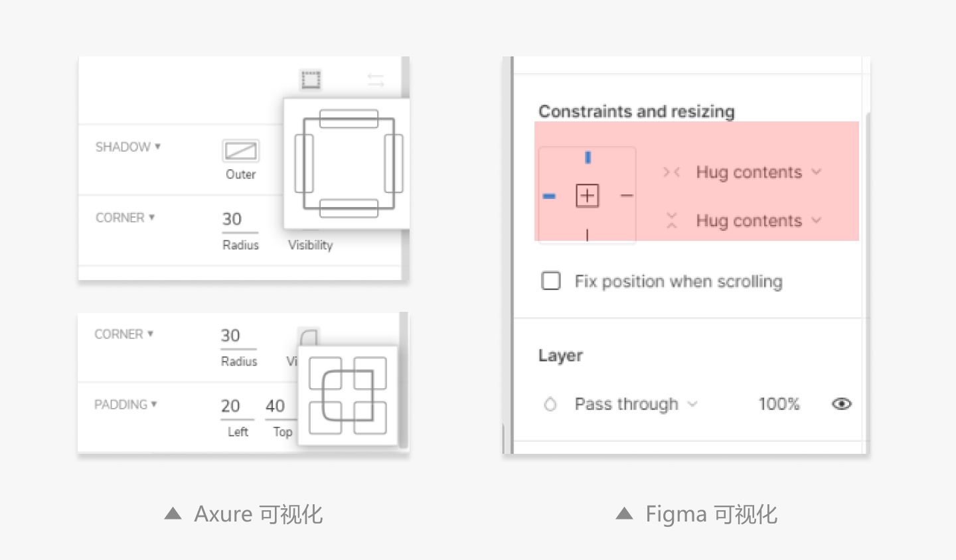The image size is (956, 560).
Task: Expand the SHADOW section arrow
Action: pos(157,147)
